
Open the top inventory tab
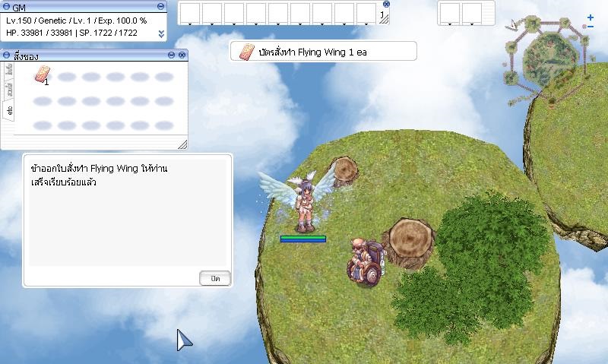(9, 71)
